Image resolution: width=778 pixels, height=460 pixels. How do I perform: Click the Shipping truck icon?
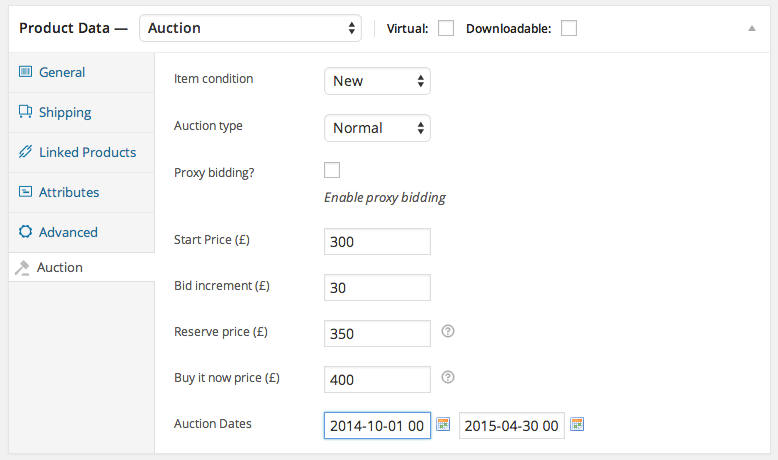pyautogui.click(x=26, y=112)
